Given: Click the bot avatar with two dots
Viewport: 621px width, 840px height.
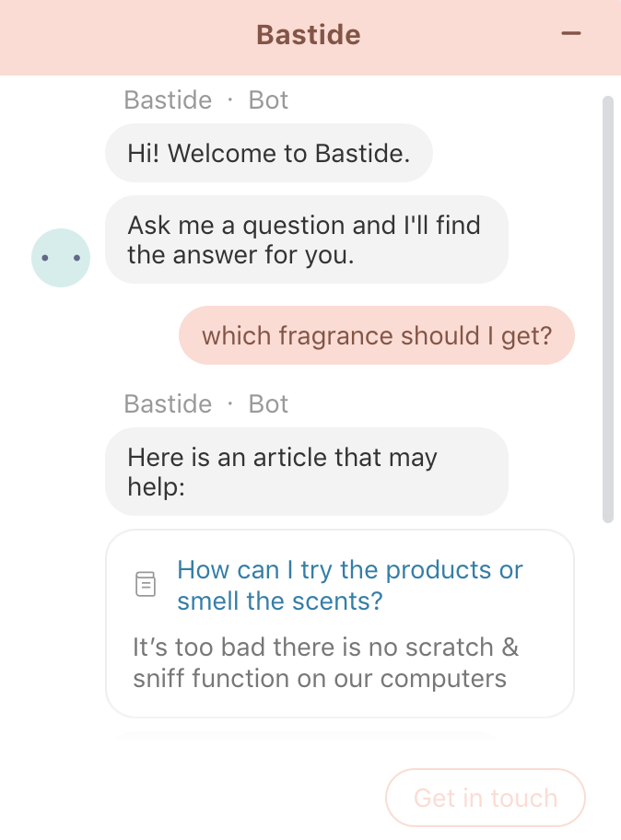Looking at the screenshot, I should click(x=61, y=258).
